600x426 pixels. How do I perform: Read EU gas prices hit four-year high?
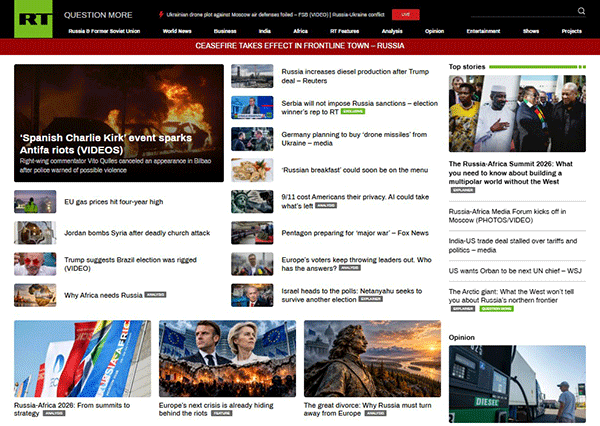coord(114,202)
